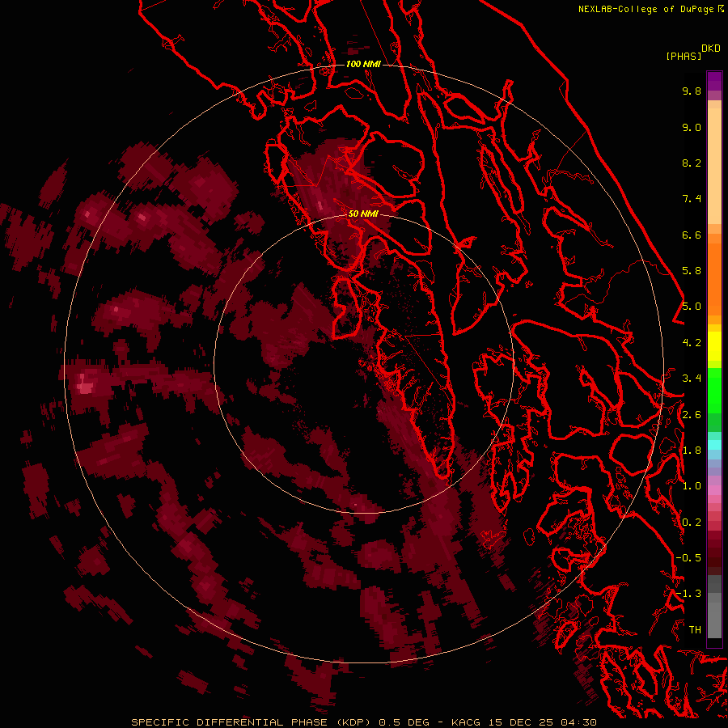Click the yellow segment of the color bar

pyautogui.click(x=714, y=346)
